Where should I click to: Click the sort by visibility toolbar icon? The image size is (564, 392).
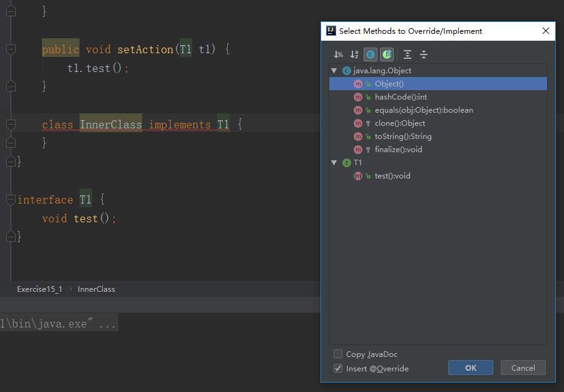point(339,54)
